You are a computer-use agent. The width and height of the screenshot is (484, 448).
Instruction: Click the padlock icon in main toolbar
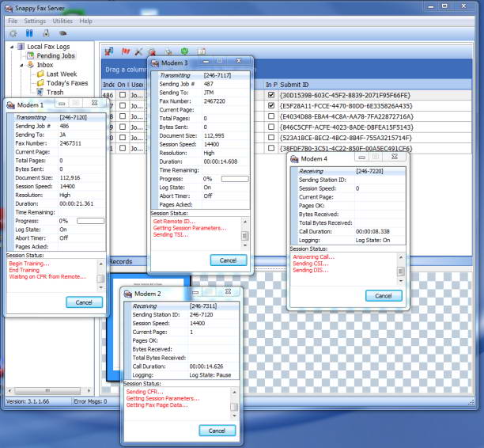pyautogui.click(x=46, y=33)
